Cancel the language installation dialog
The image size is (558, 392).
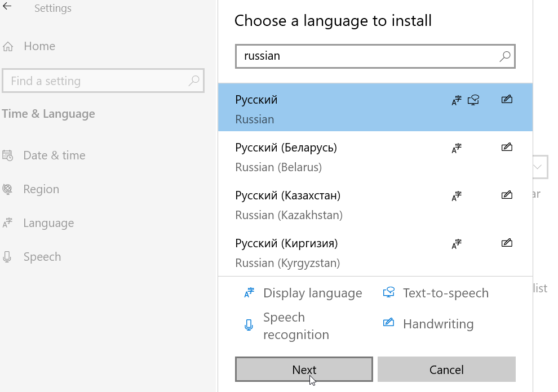click(x=446, y=369)
